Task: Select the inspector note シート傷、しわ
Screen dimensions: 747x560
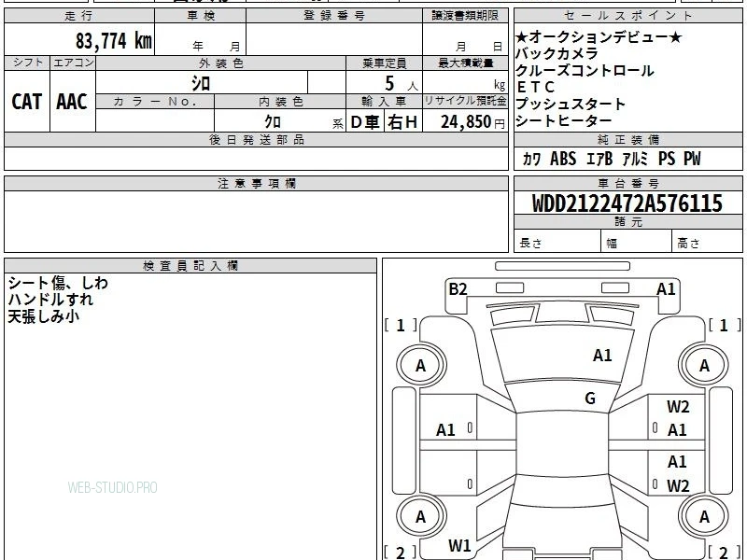Action: (x=58, y=283)
